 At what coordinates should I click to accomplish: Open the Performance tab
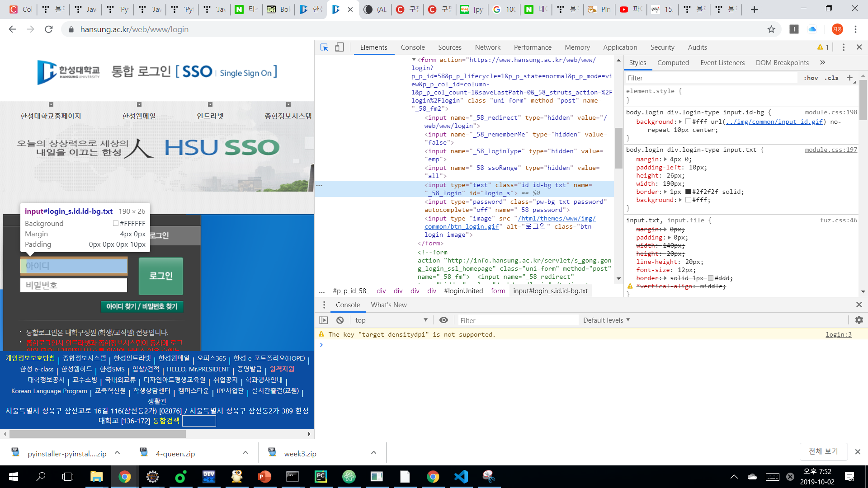[x=533, y=47]
